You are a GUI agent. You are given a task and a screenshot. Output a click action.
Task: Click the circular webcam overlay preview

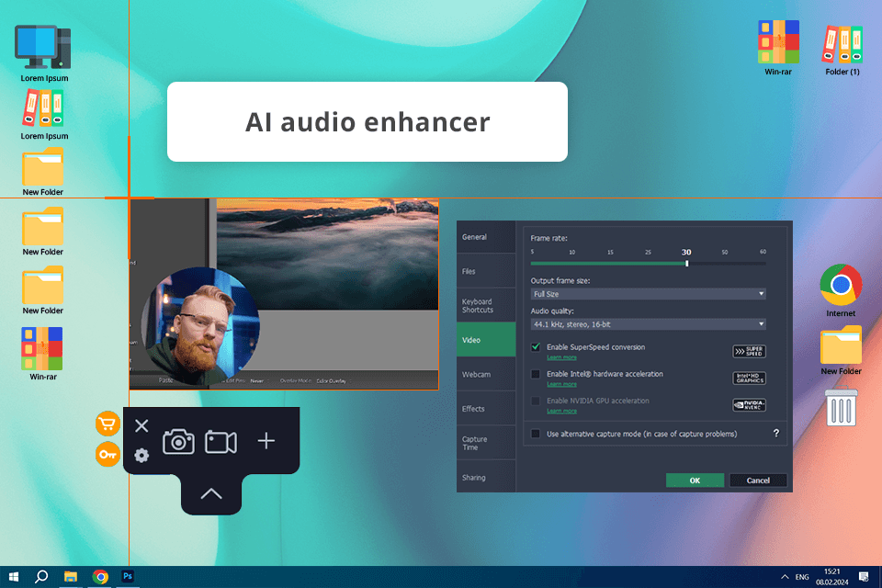point(200,326)
